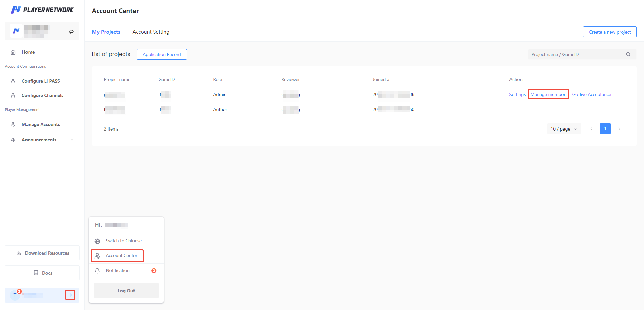Open the 10 / page dropdown
Image resolution: width=644 pixels, height=310 pixels.
[564, 129]
